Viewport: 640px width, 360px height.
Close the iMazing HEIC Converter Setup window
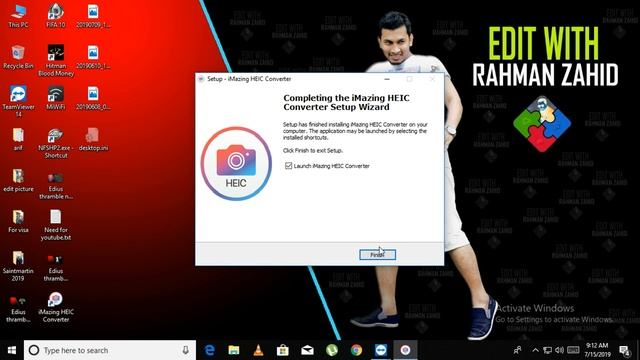(x=432, y=79)
